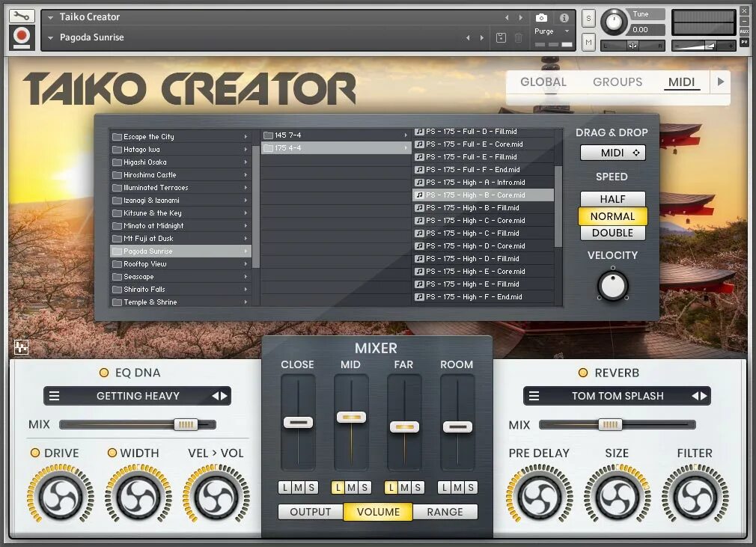Viewport: 756px width, 547px height.
Task: Select the next reverb preset arrow
Action: [x=704, y=396]
